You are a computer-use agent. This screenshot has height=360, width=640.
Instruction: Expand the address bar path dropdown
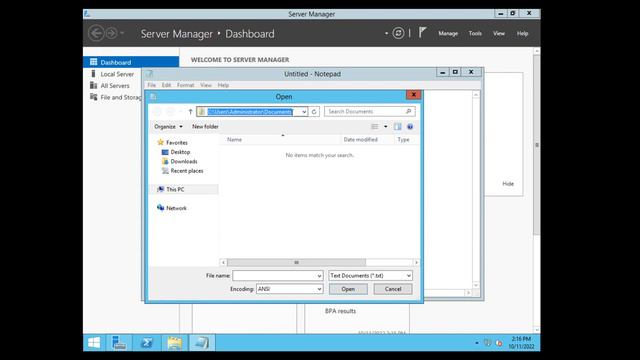pos(304,111)
